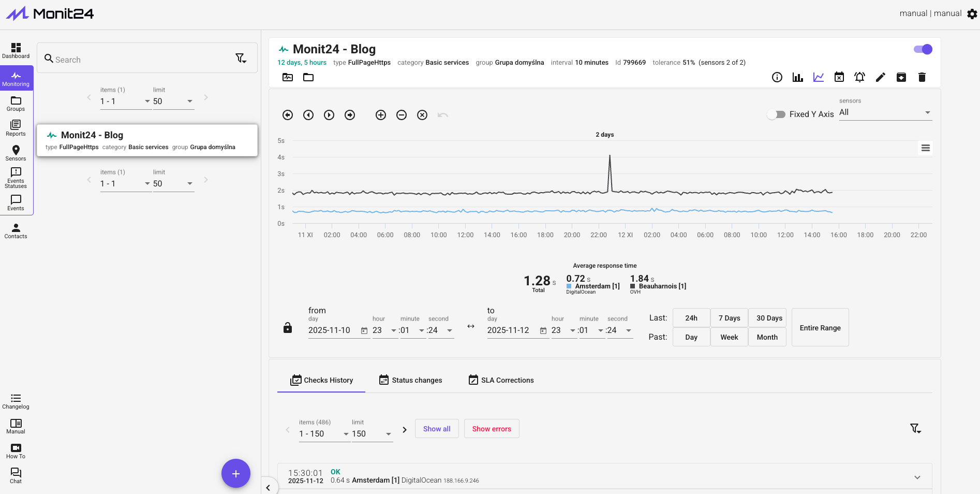Image resolution: width=980 pixels, height=494 pixels.
Task: Delete the monitor with trash icon
Action: click(x=922, y=77)
